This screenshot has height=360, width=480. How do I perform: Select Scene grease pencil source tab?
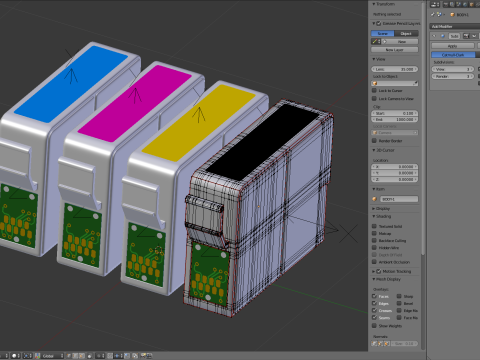pos(383,33)
